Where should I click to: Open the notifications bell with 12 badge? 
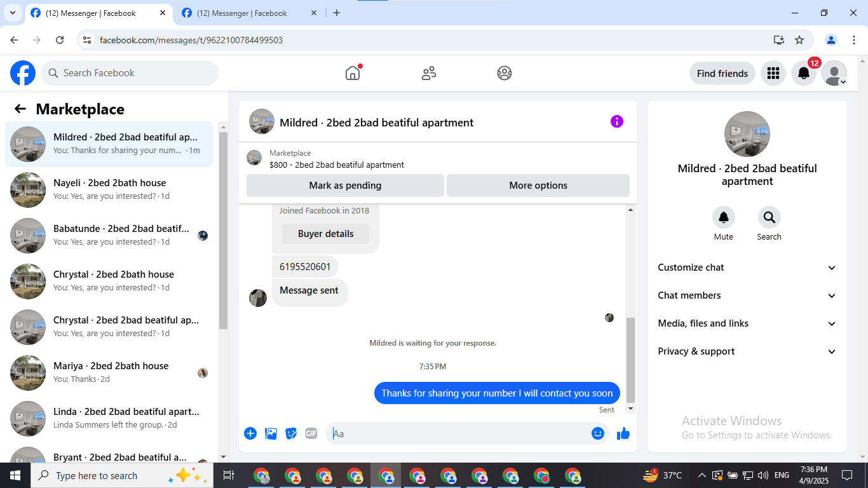pos(804,73)
